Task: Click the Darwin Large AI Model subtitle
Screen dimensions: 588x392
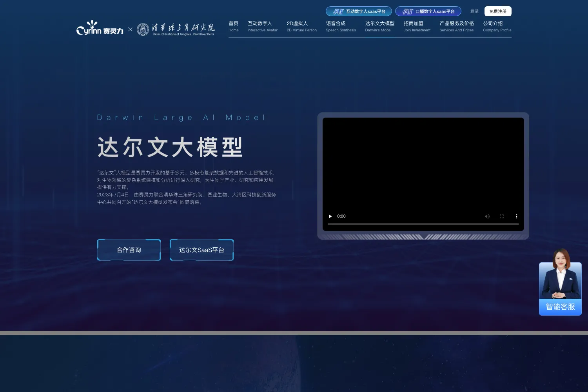Action: [181, 118]
